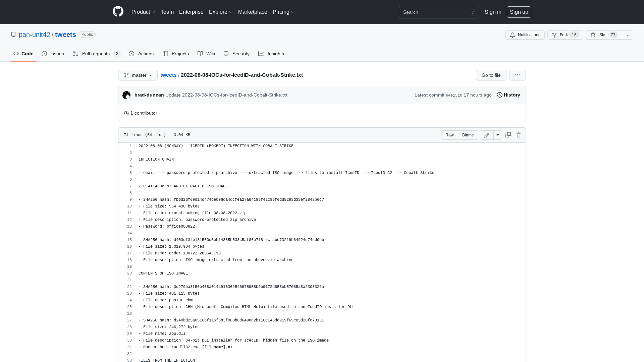The height and width of the screenshot is (362, 644).
Task: Open the Wiki tab
Action: tap(206, 54)
